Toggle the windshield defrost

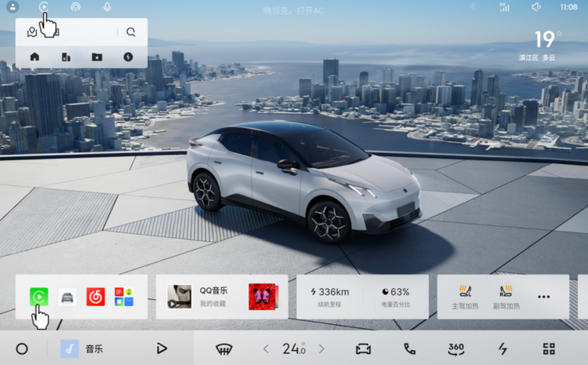click(x=224, y=349)
